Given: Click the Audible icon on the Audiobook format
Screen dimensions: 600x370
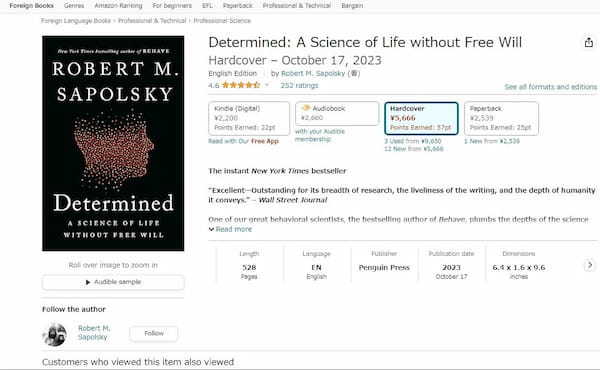Looking at the screenshot, I should [306, 108].
